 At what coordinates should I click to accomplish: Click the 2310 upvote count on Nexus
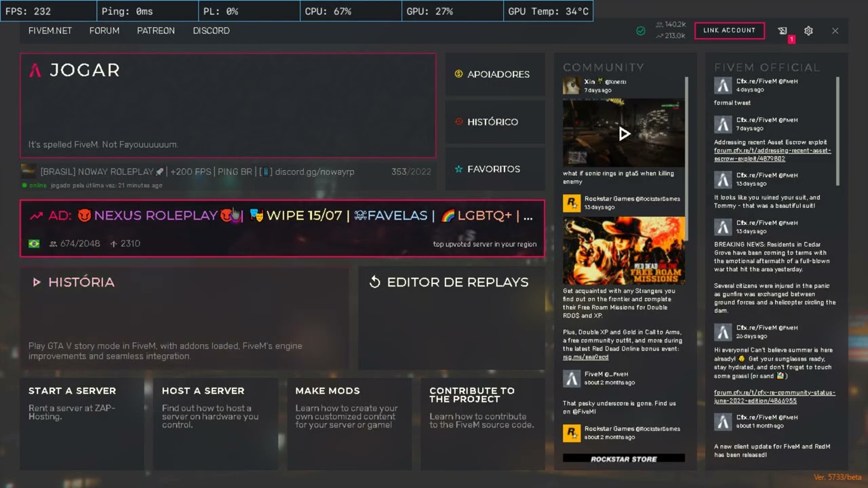pos(125,243)
